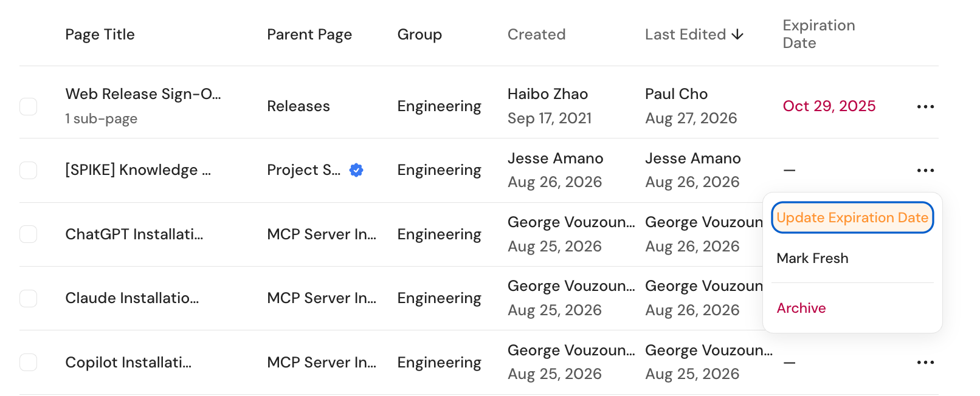Choose Update Expiration Date menu option
980x396 pixels.
(852, 217)
